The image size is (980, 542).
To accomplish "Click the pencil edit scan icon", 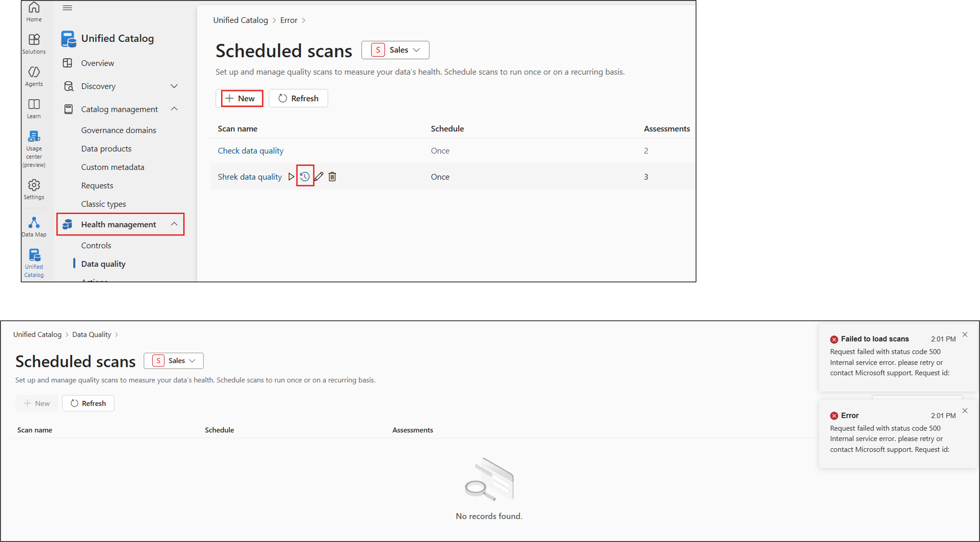I will pyautogui.click(x=319, y=177).
